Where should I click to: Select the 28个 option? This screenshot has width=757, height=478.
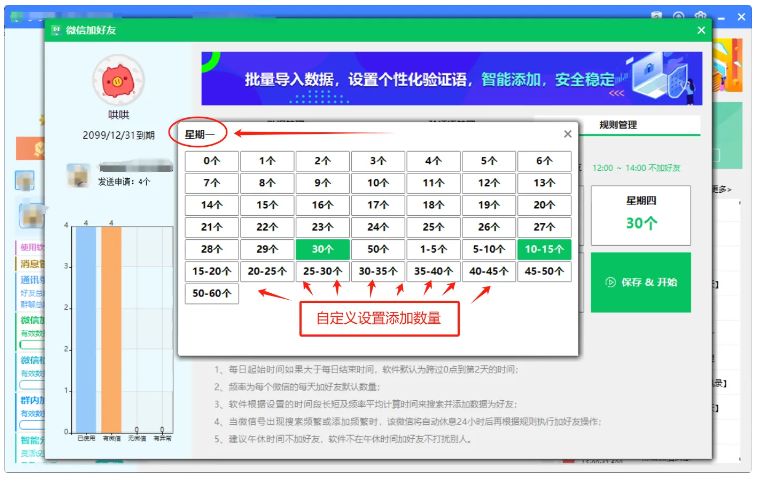click(x=211, y=249)
